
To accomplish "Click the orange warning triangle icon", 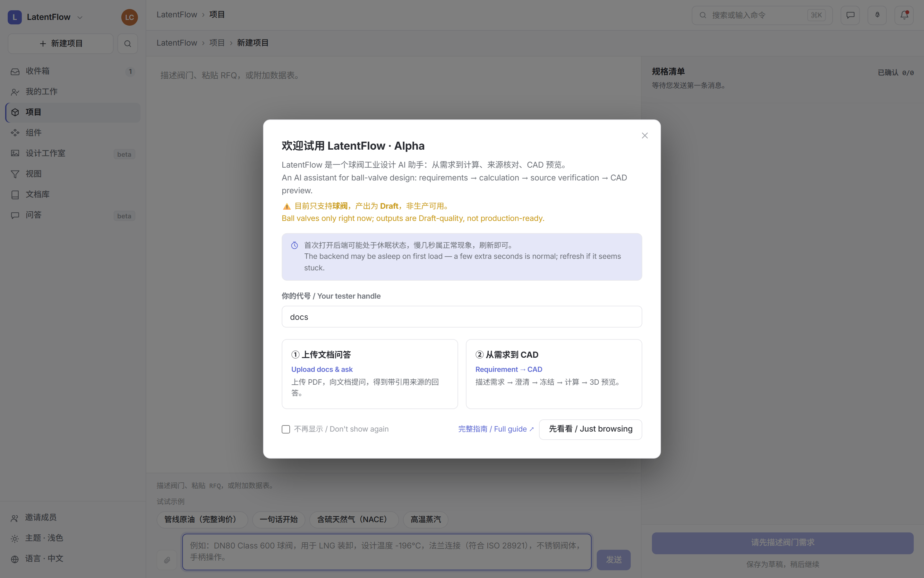I will point(287,206).
